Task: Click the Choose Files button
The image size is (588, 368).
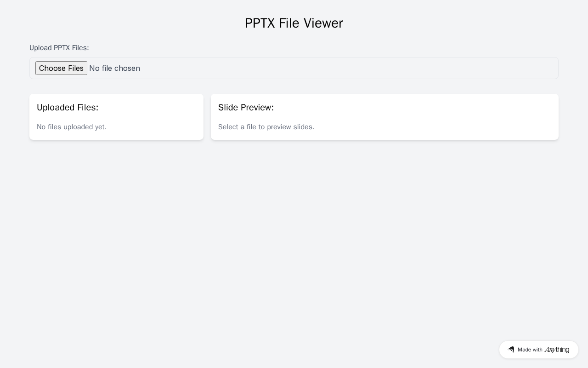Action: (61, 68)
